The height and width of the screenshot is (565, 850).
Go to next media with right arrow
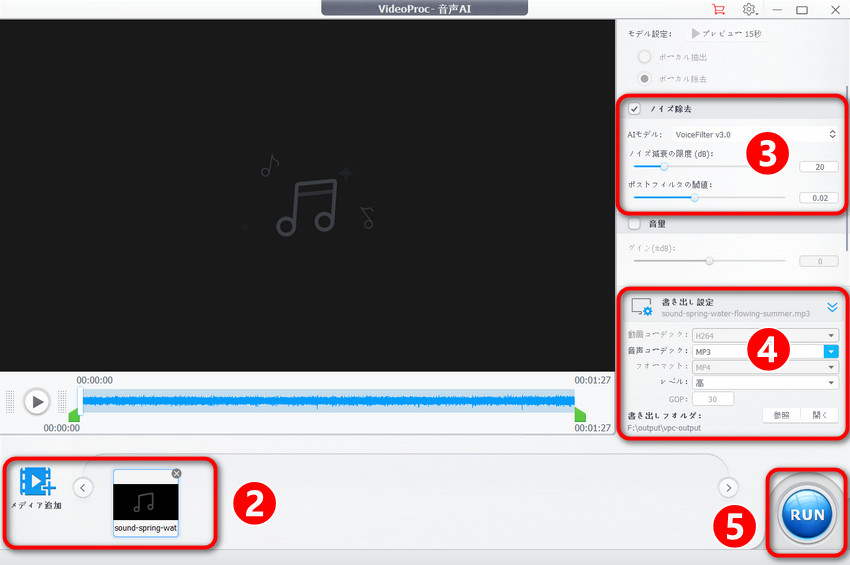click(728, 487)
